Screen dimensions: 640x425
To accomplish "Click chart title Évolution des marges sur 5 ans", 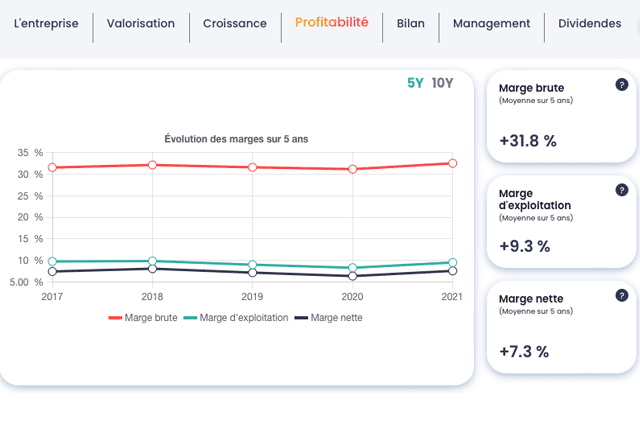I will tap(236, 139).
